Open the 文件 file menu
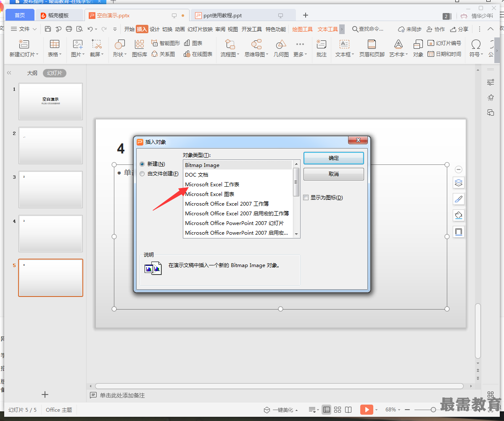 click(x=24, y=29)
